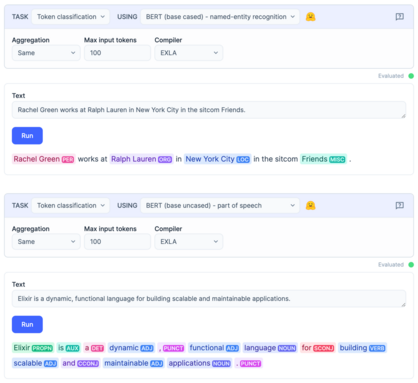Click the Rachel Green PER entity

pos(44,159)
